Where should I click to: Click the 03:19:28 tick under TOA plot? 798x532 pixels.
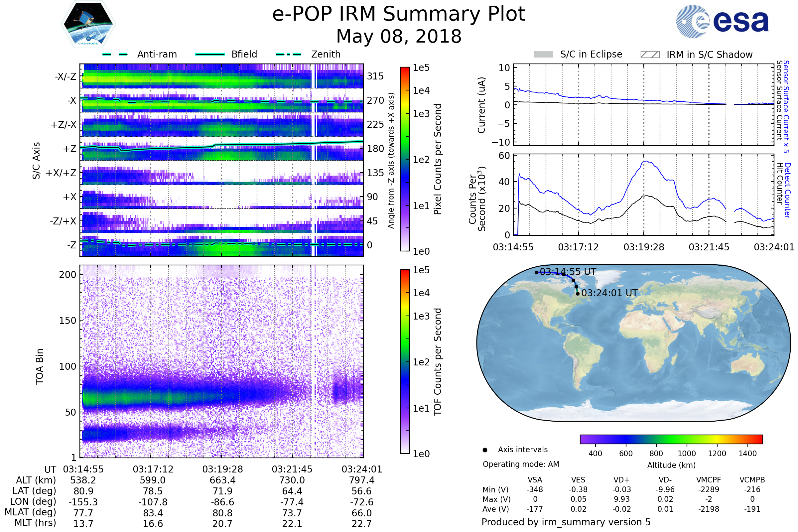222,469
